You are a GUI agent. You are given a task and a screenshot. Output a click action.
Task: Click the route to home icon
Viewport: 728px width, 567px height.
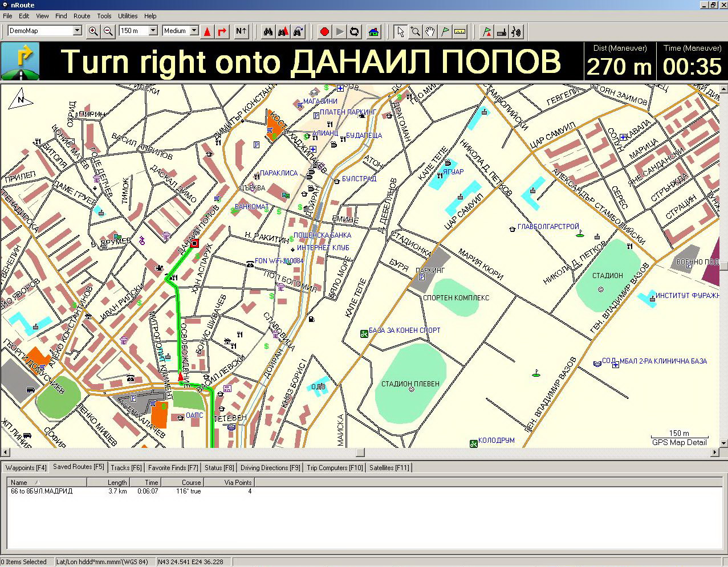(373, 31)
